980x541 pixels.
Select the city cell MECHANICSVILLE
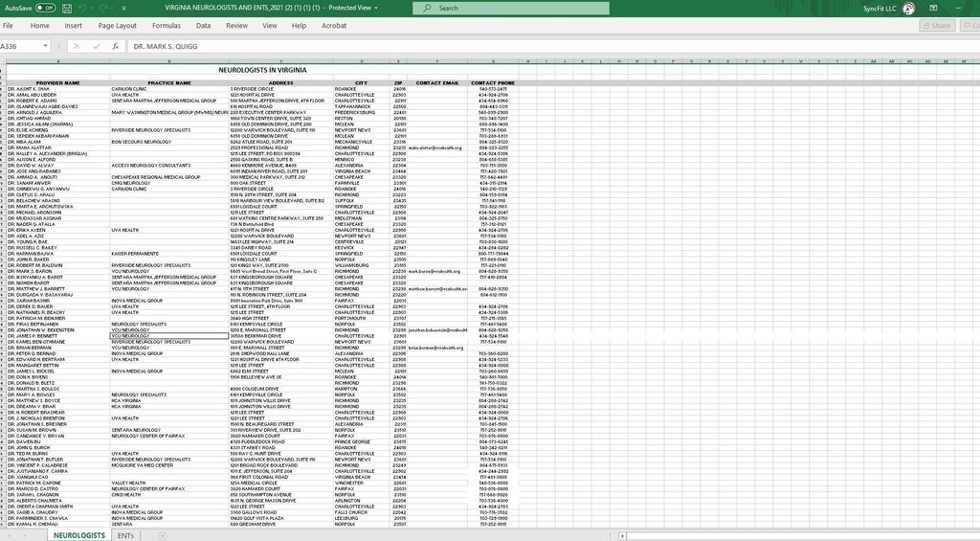[361, 142]
